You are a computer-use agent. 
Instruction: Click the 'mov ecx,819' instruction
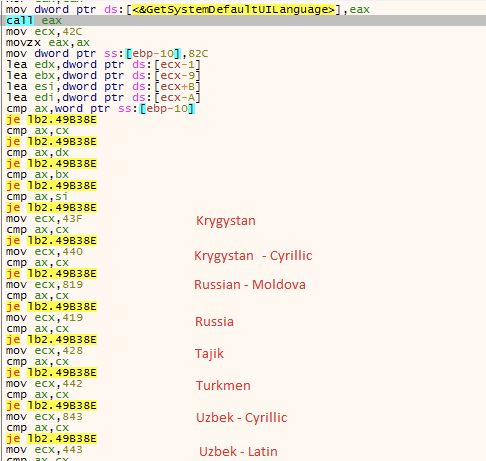(x=44, y=285)
